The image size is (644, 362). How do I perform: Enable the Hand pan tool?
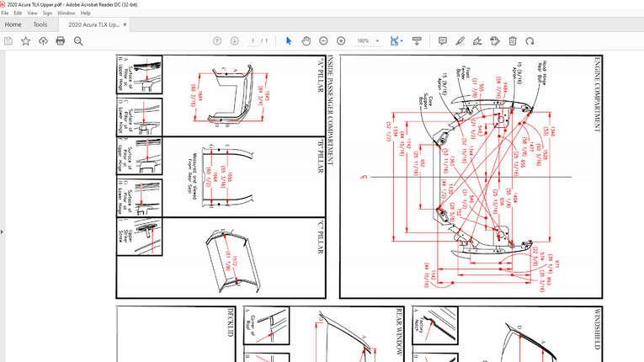point(306,40)
